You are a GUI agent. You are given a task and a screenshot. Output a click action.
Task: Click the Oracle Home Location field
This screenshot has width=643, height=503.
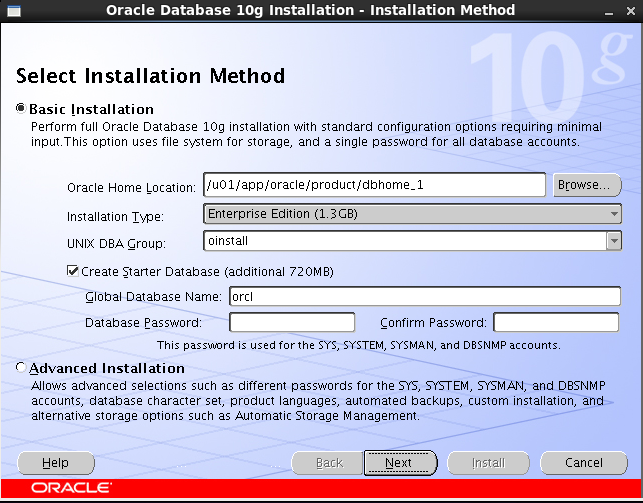[x=374, y=185]
